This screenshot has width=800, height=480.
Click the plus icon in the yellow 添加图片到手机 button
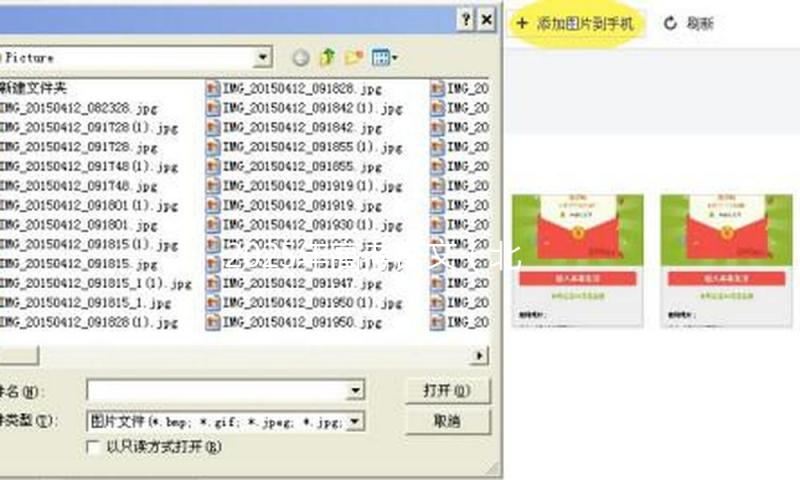521,23
